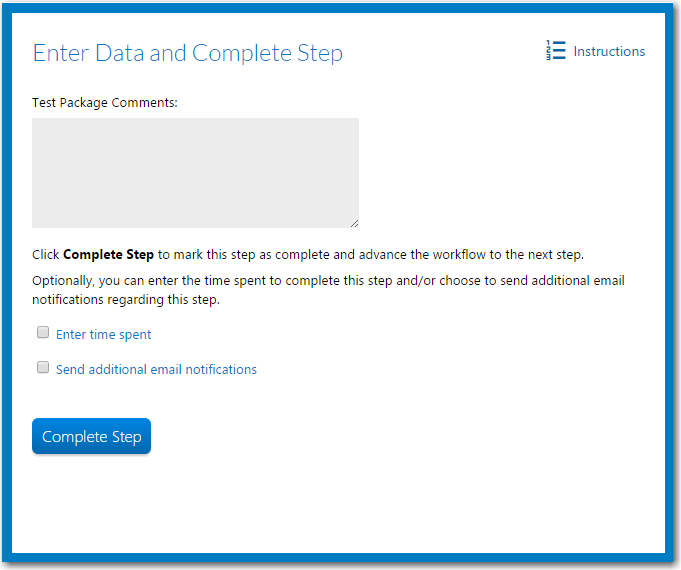Click Send additional email notifications label text
The width and height of the screenshot is (681, 570).
156,369
